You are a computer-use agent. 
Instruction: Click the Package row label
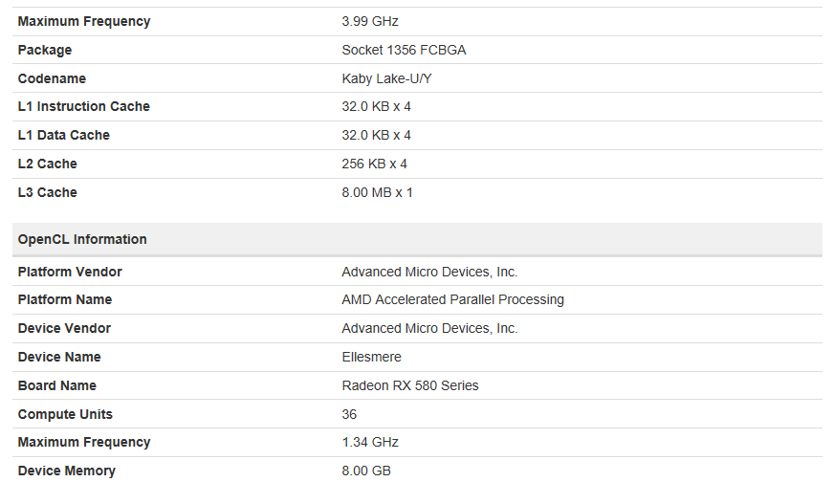[45, 50]
